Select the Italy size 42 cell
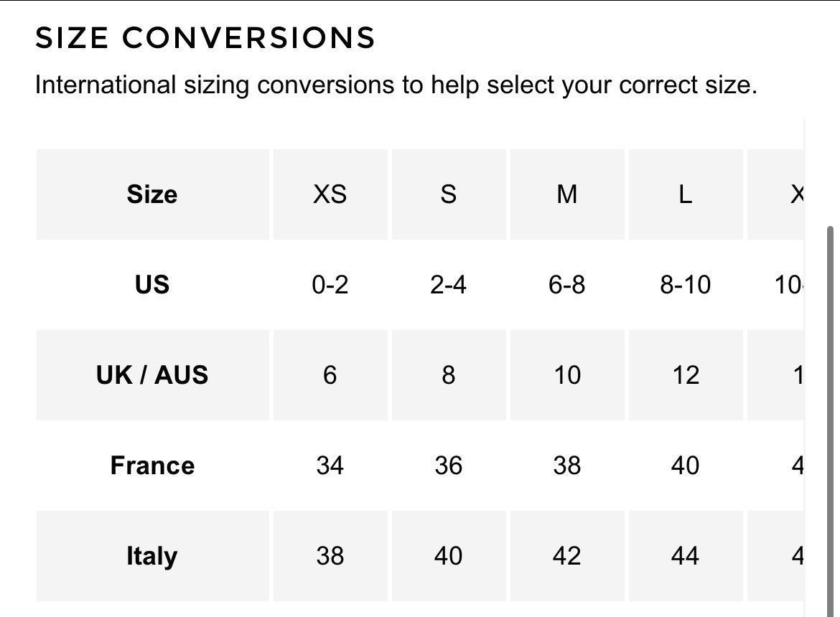The image size is (840, 617). click(x=566, y=556)
